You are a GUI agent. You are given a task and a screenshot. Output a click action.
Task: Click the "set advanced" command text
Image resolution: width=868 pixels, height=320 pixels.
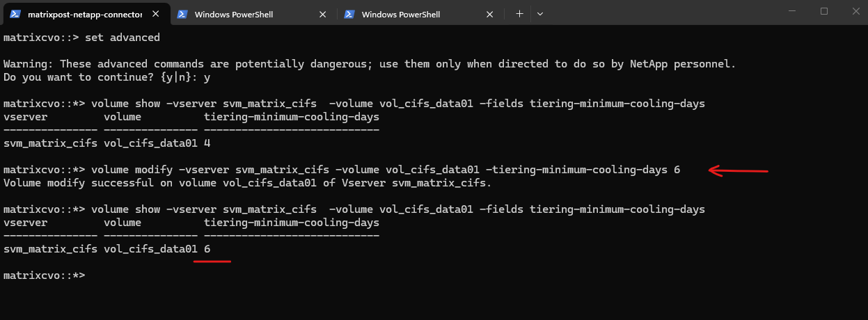(123, 38)
